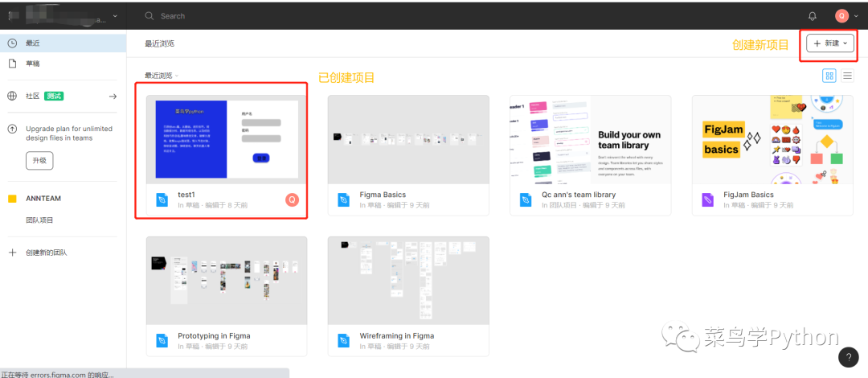868x378 pixels.
Task: Click Qc ann's team library file icon
Action: tap(526, 200)
